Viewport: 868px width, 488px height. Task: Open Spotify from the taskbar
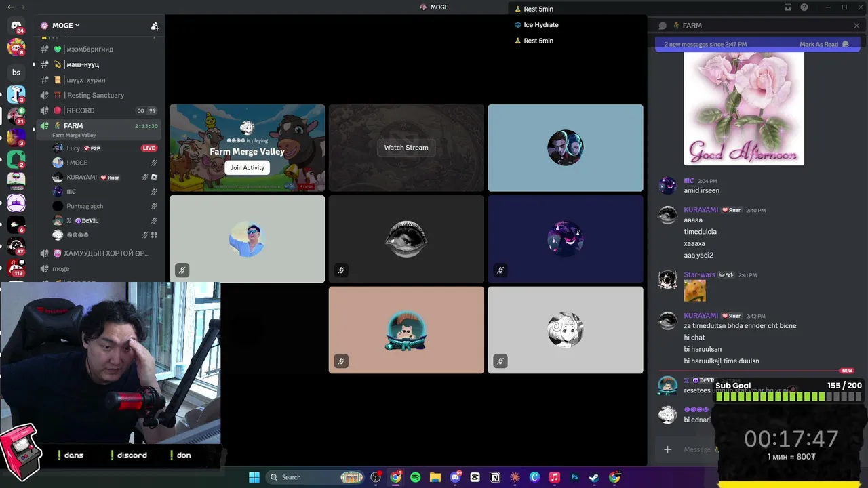tap(415, 477)
